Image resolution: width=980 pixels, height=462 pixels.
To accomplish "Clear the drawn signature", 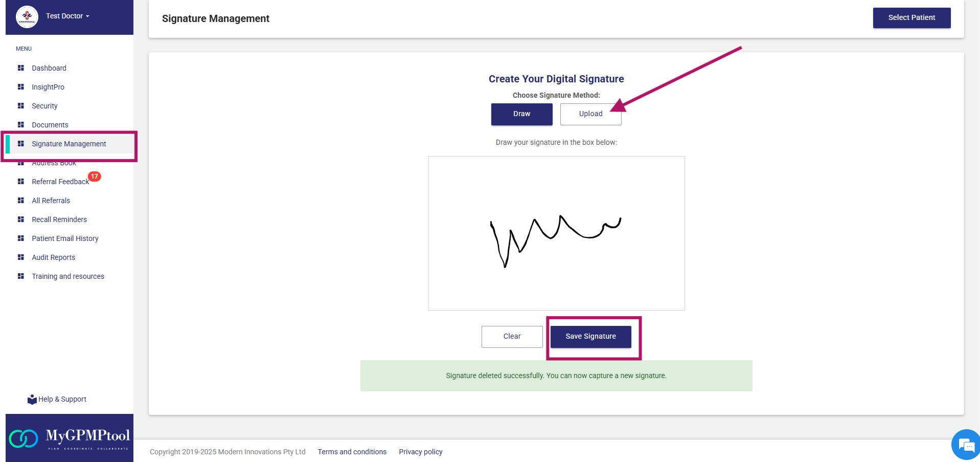I will pos(512,337).
